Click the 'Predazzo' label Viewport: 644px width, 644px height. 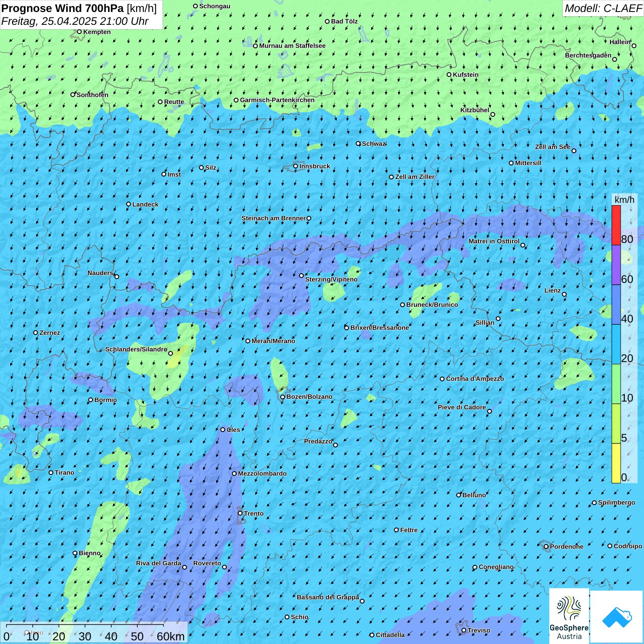[x=318, y=441]
